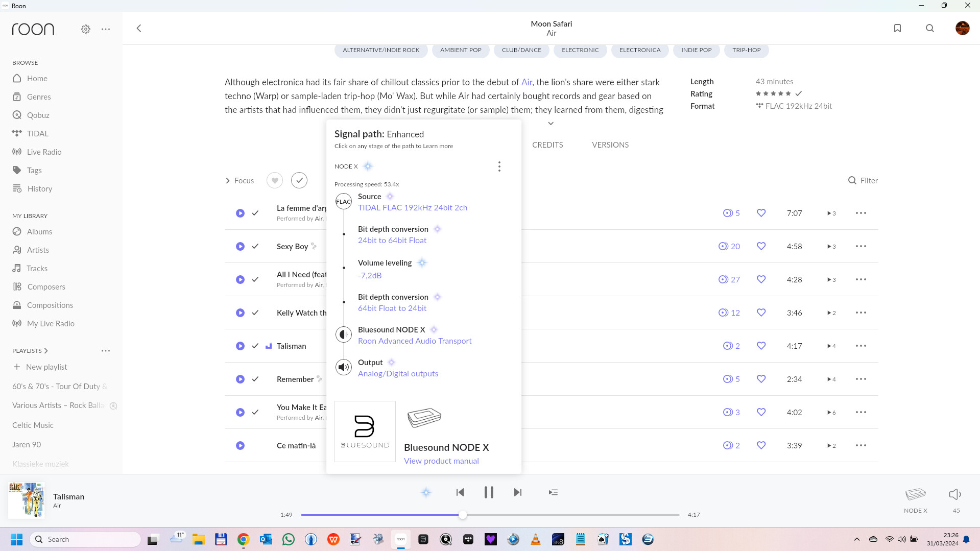Toggle favorite heart for Sexy Boy

[761, 246]
